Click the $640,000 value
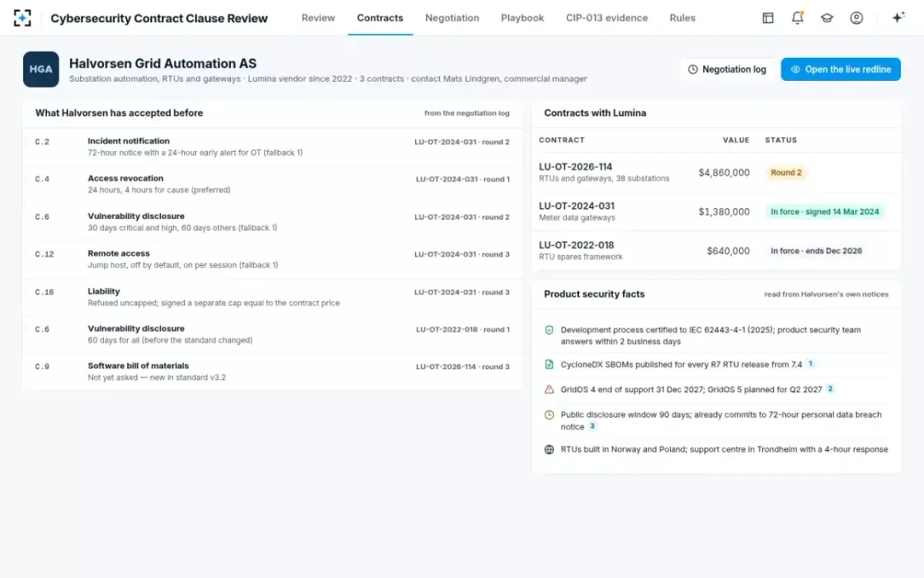Viewport: 924px width, 578px height. pyautogui.click(x=728, y=250)
